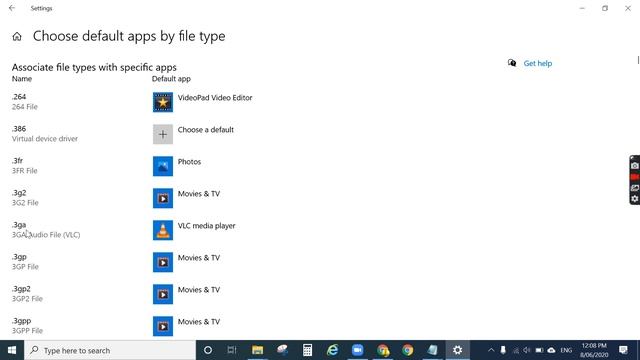Select the .3g2 file type name
Viewport: 640px width, 360px height.
(x=19, y=193)
